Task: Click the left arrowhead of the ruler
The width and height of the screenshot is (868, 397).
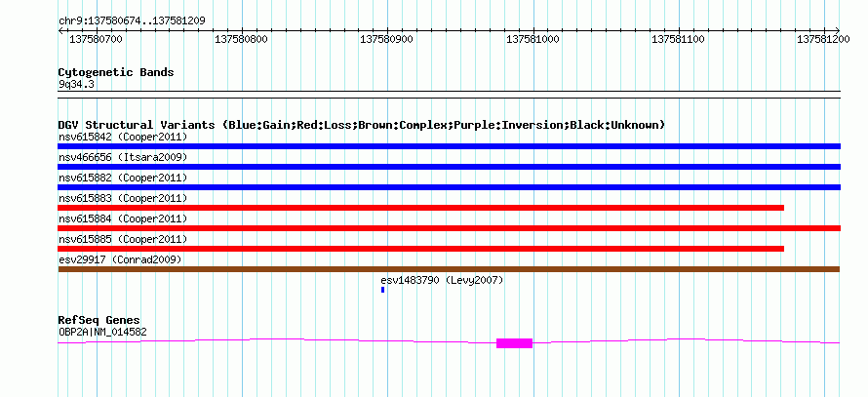Action: tap(60, 30)
